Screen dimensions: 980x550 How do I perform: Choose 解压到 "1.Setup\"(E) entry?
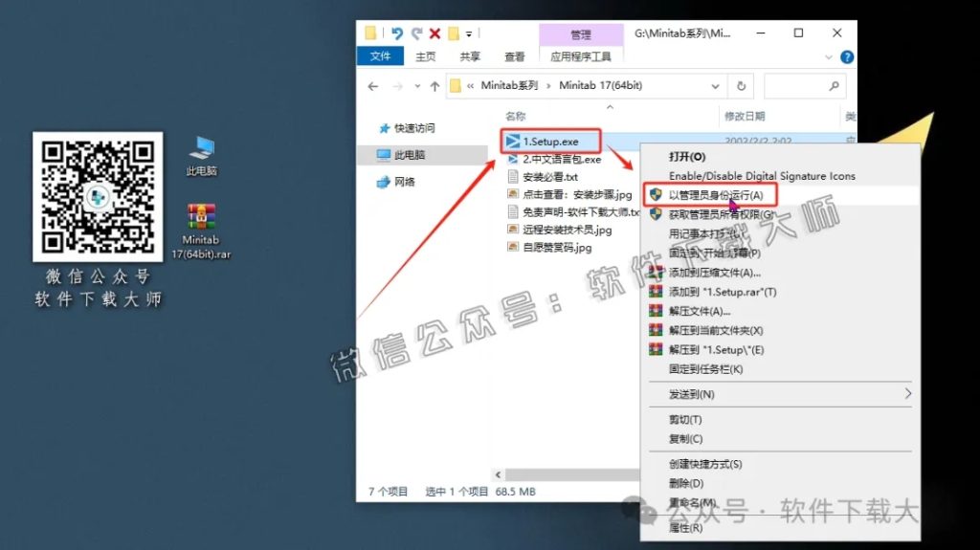point(716,350)
